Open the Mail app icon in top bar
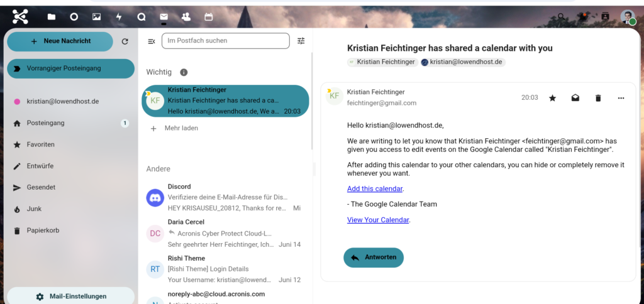Screen dimensions: 644x304 164,17
